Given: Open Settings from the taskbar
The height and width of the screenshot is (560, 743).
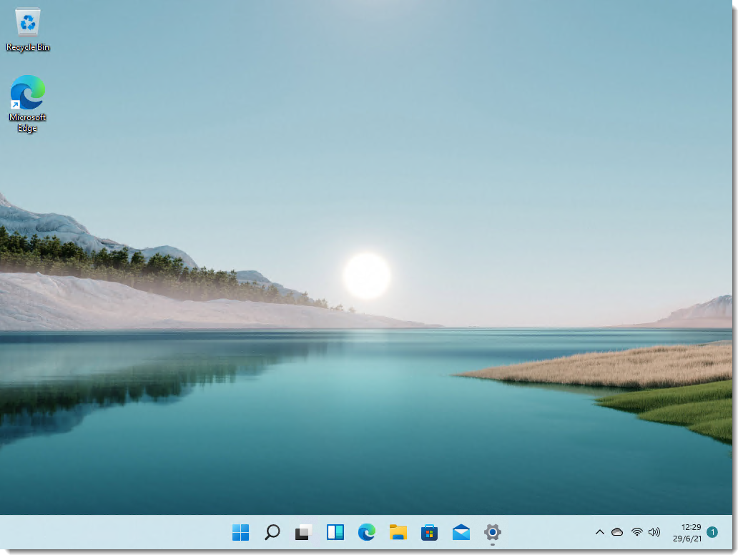Looking at the screenshot, I should (x=492, y=532).
